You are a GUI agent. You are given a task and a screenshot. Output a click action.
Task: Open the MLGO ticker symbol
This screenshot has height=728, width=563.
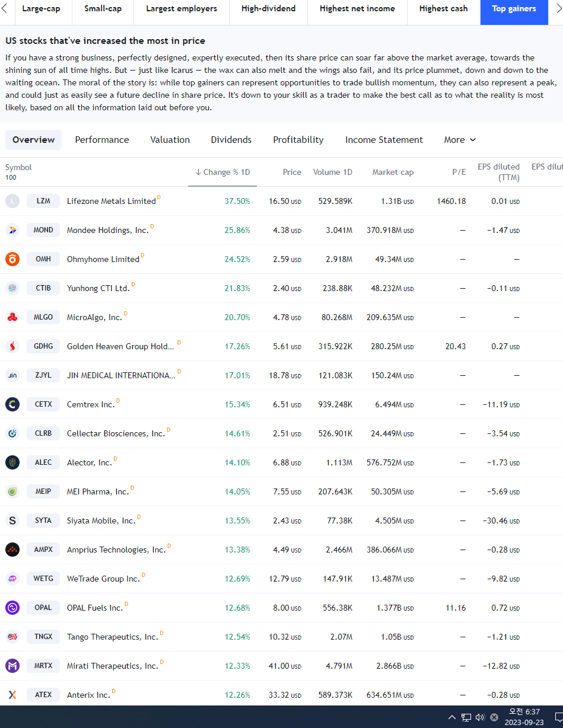(43, 317)
